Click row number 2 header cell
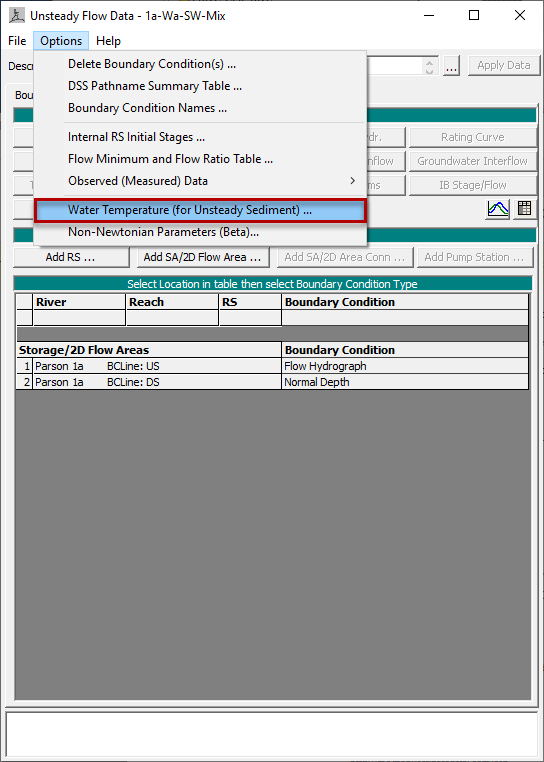Image resolution: width=544 pixels, height=762 pixels. [24, 382]
